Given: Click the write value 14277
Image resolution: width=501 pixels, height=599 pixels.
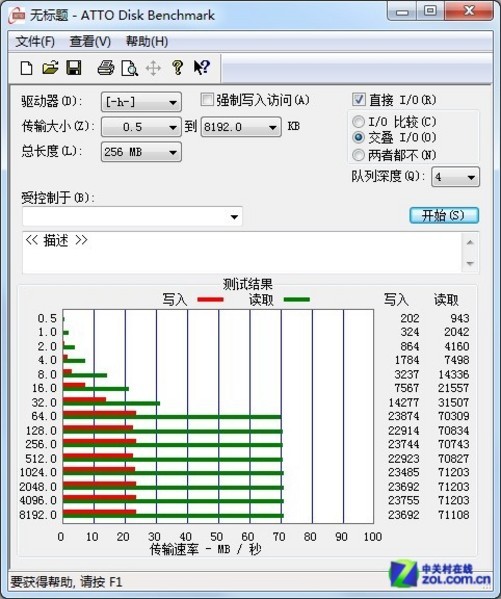Looking at the screenshot, I should point(404,402).
